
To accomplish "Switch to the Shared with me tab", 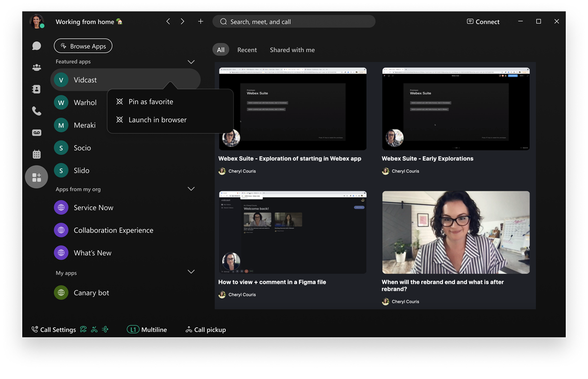I will tap(293, 50).
